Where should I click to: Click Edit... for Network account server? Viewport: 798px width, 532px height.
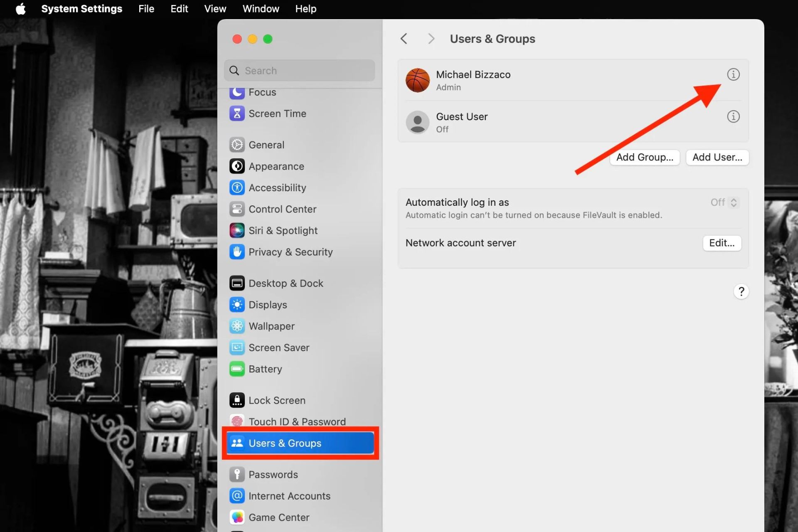pyautogui.click(x=722, y=243)
